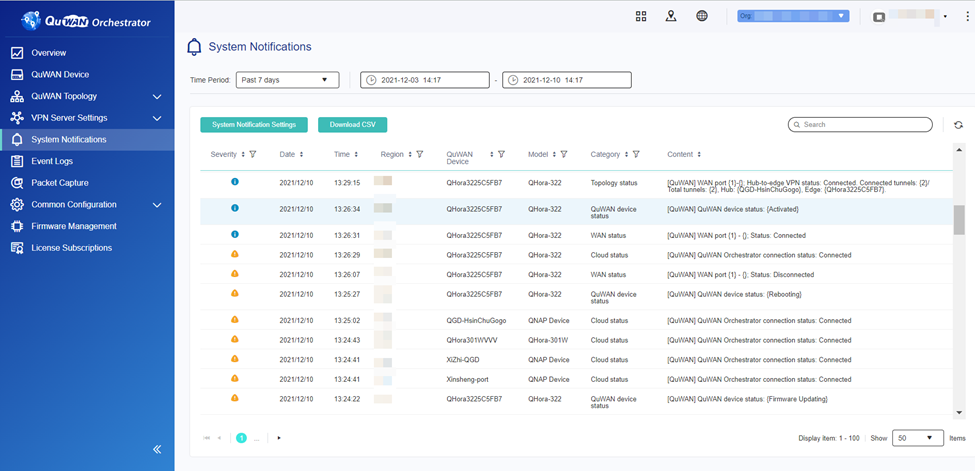Click the VPN Server Settings icon
This screenshot has height=471, width=975.
pos(17,118)
